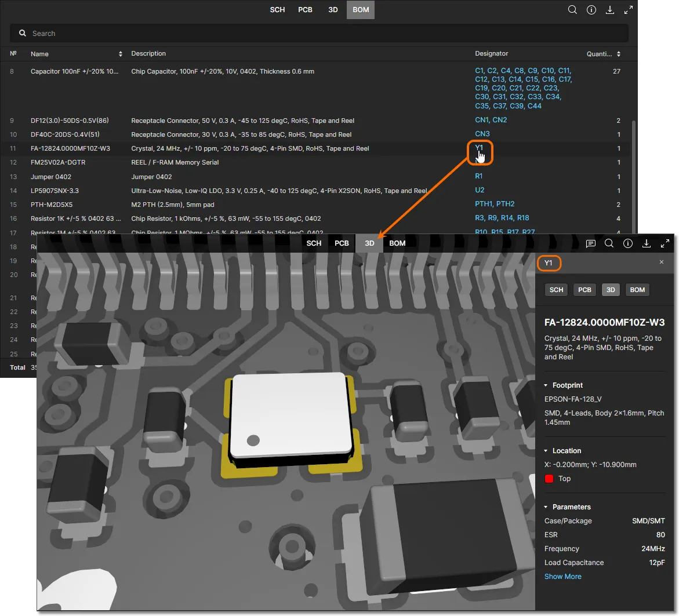Click the red Top layer color swatch
The height and width of the screenshot is (616, 679).
pos(549,479)
